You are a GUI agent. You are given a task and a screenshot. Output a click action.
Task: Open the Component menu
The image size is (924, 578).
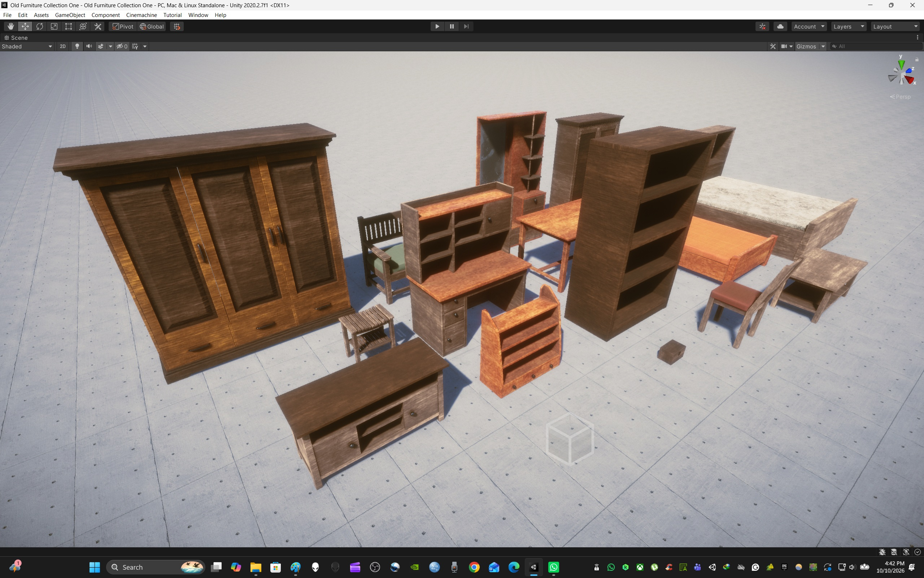coord(106,15)
